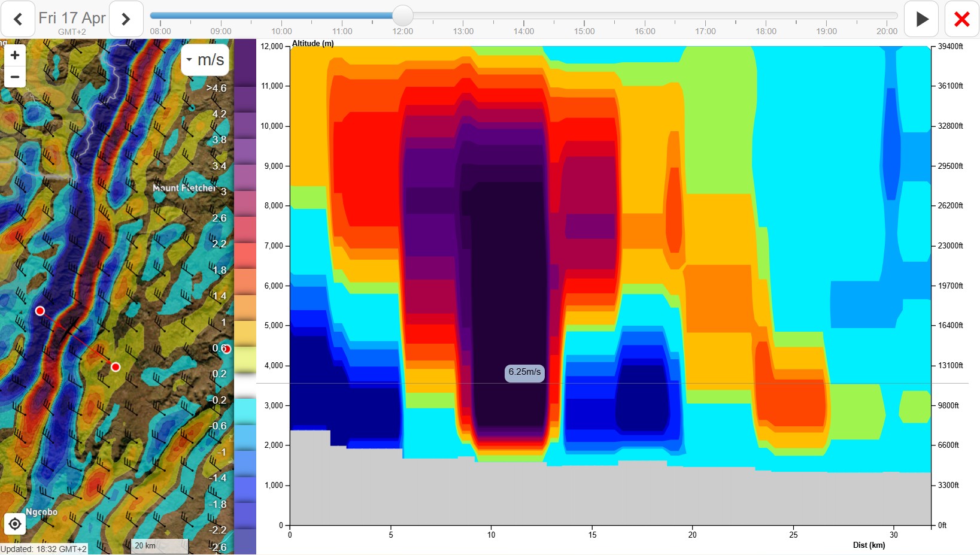This screenshot has height=555, width=980.
Task: Zoom out of the map
Action: pyautogui.click(x=15, y=77)
